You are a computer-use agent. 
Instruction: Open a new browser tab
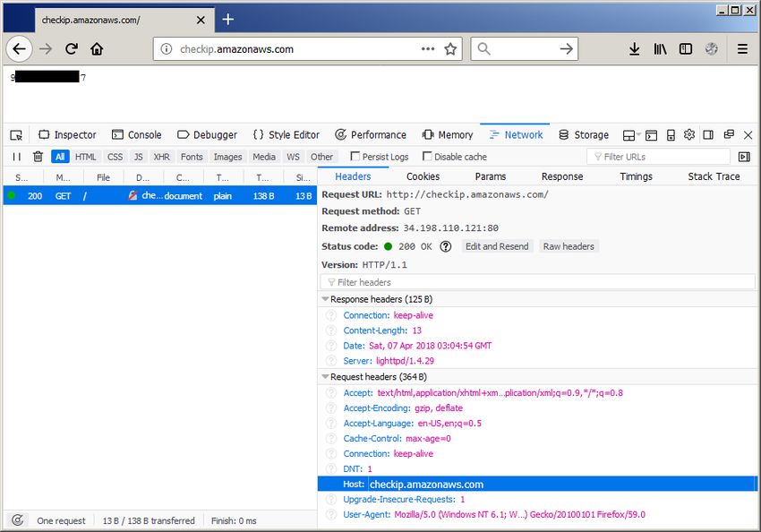point(227,20)
